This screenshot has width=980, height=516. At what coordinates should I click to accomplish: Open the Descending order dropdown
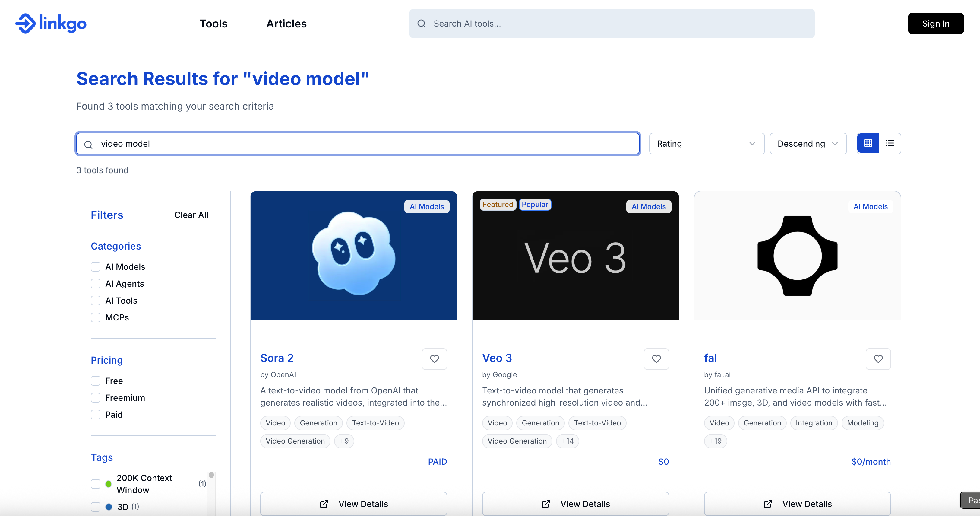coord(808,144)
